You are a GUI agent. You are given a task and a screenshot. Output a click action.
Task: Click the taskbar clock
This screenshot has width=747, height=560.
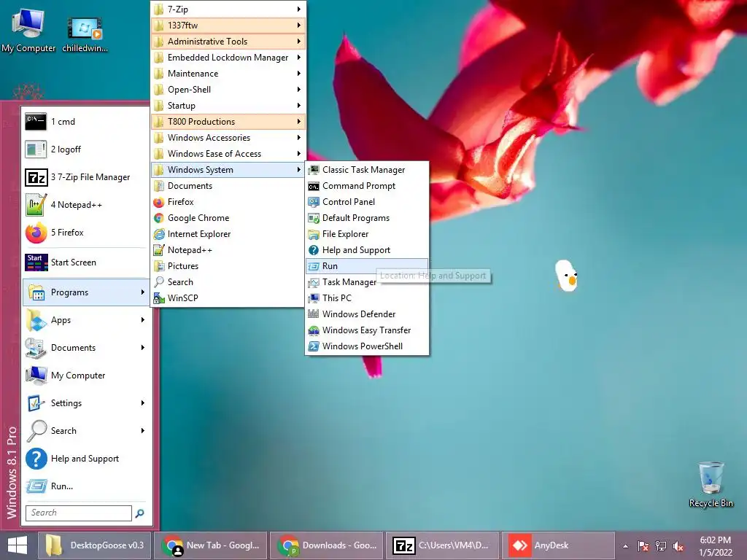(x=716, y=546)
